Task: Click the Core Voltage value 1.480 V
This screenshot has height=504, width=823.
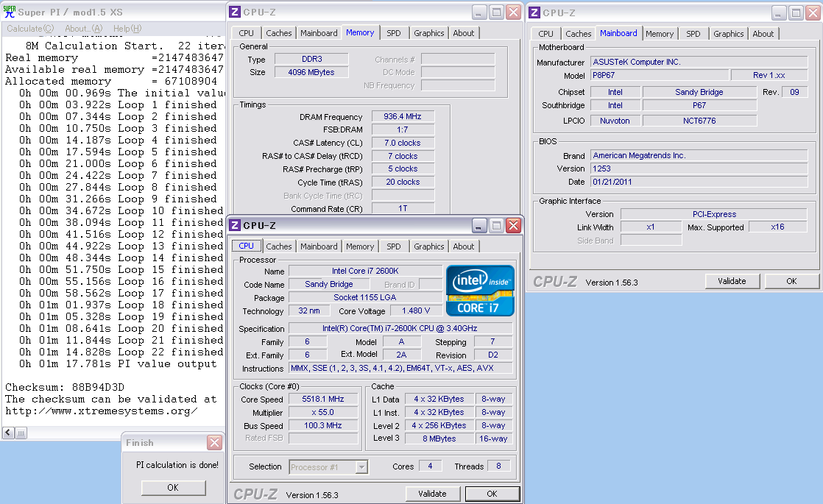Action: 416,310
